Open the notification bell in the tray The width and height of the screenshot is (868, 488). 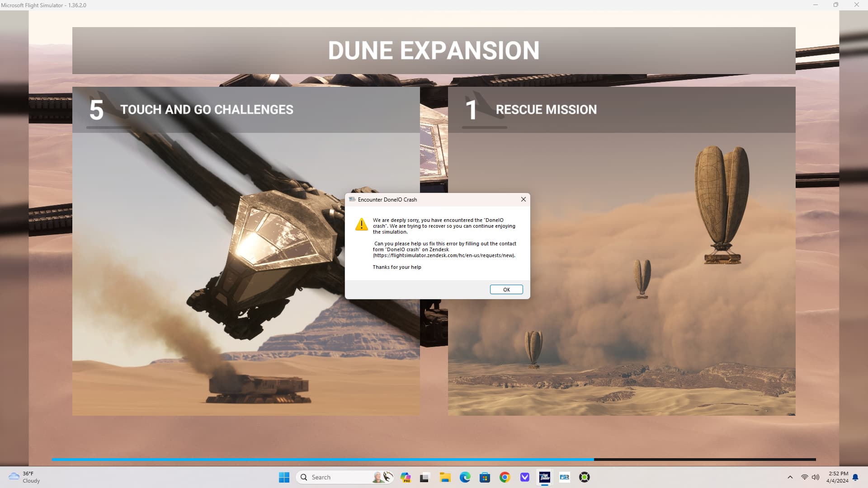click(x=855, y=477)
